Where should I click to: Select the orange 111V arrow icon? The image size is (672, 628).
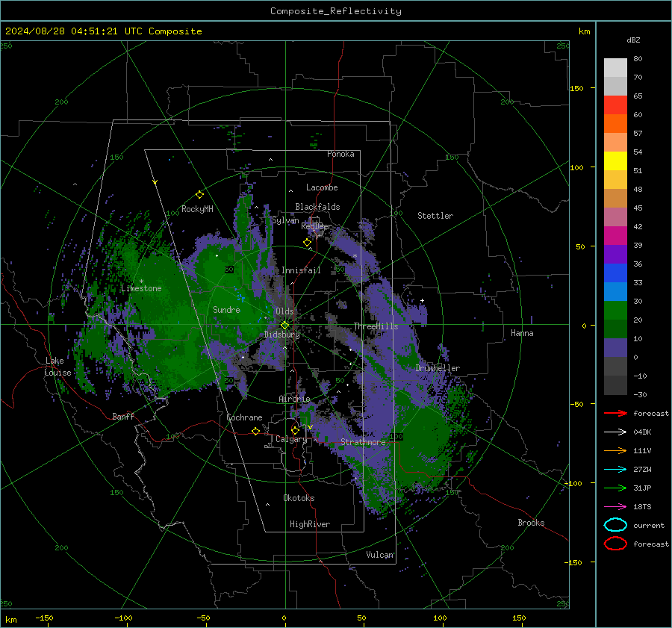click(615, 450)
